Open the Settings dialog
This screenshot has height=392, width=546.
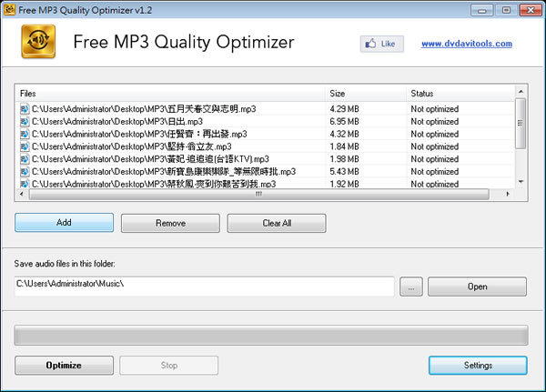point(478,366)
